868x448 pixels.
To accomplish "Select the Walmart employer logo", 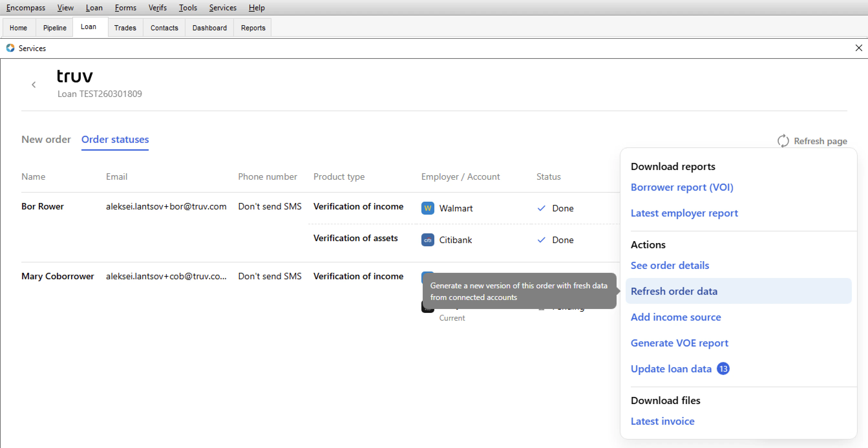I will pos(427,208).
